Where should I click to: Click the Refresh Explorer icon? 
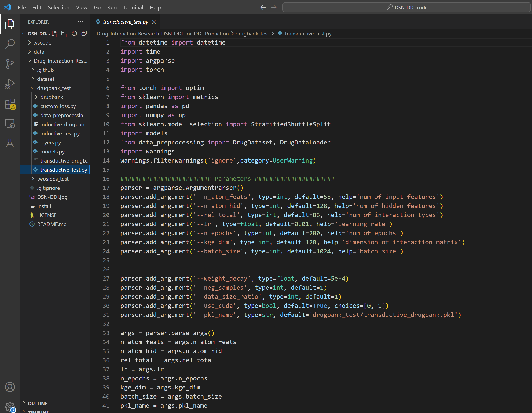74,33
